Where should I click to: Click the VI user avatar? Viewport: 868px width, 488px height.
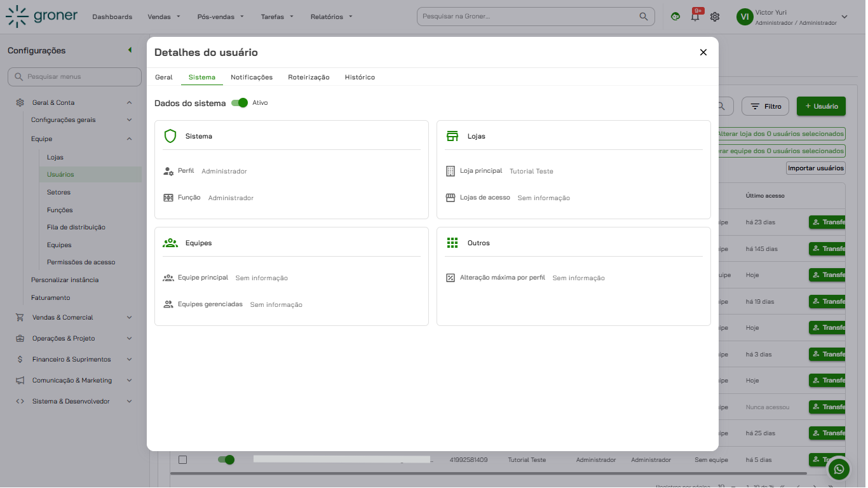744,17
